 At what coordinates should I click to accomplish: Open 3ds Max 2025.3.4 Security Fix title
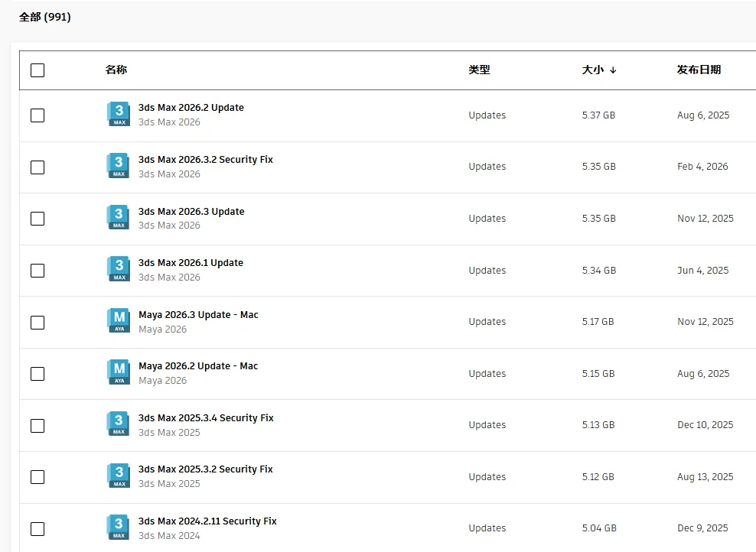click(206, 418)
